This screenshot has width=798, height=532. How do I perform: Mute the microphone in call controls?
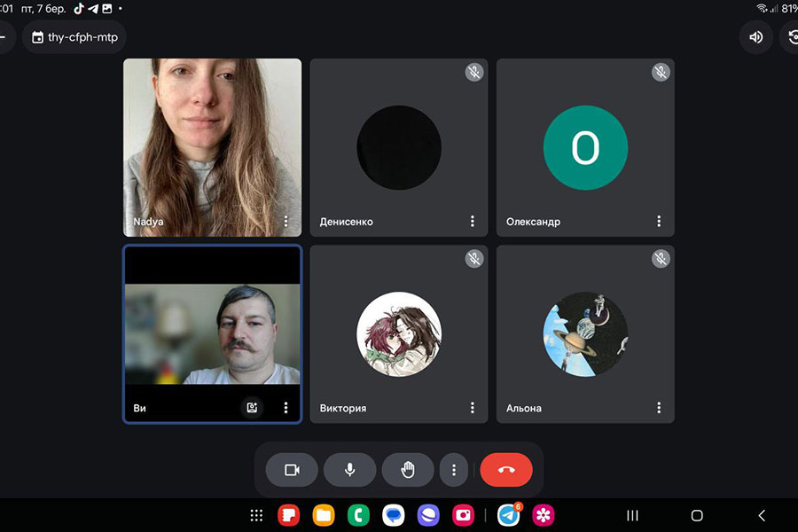tap(350, 470)
